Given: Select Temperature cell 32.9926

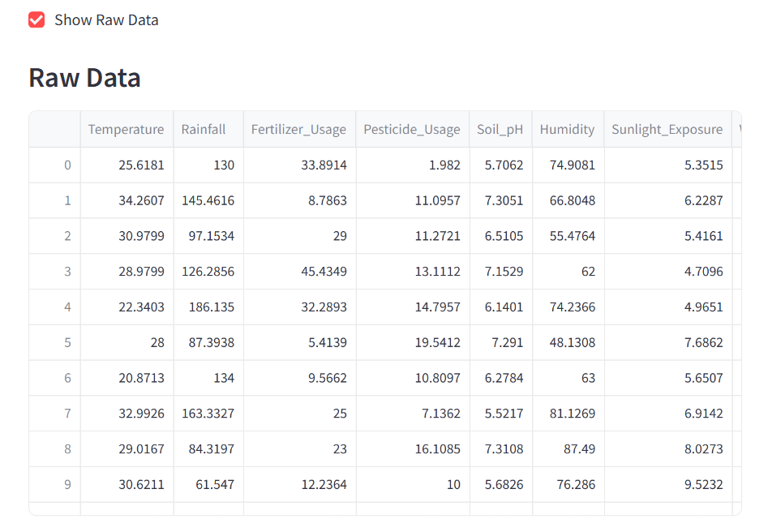Looking at the screenshot, I should click(127, 414).
